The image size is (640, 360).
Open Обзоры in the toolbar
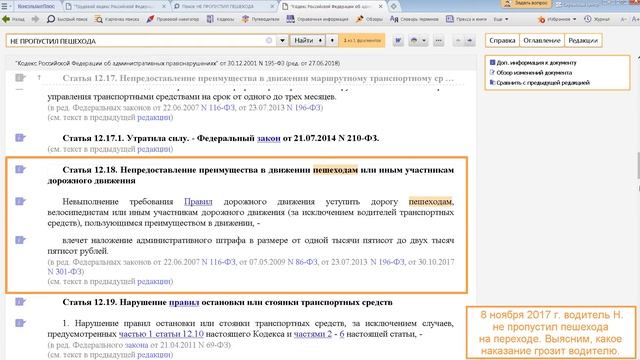click(x=369, y=19)
